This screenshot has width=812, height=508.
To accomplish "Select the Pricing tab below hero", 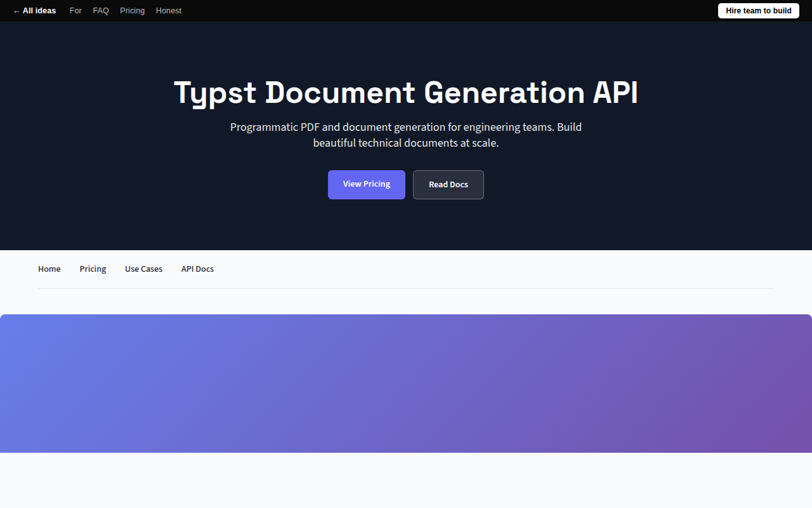I will point(93,269).
